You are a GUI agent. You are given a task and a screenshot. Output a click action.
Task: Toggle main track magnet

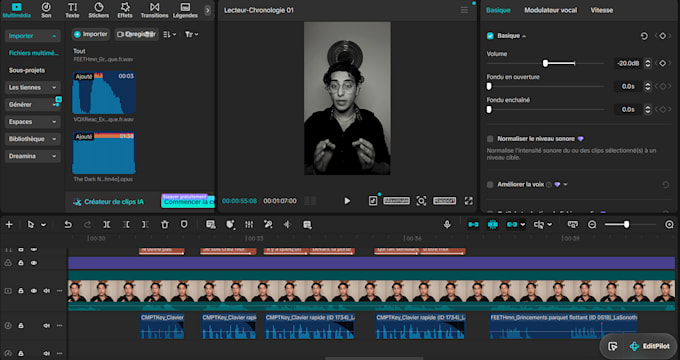pyautogui.click(x=474, y=224)
